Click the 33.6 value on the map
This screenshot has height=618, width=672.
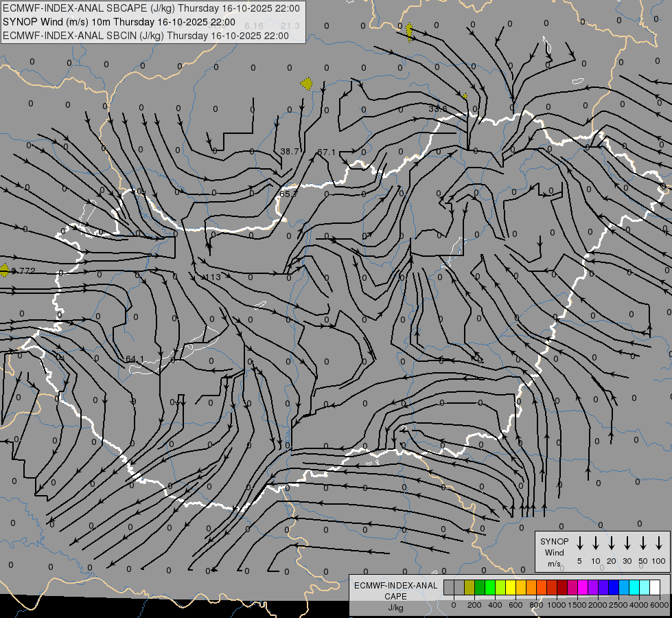point(437,109)
